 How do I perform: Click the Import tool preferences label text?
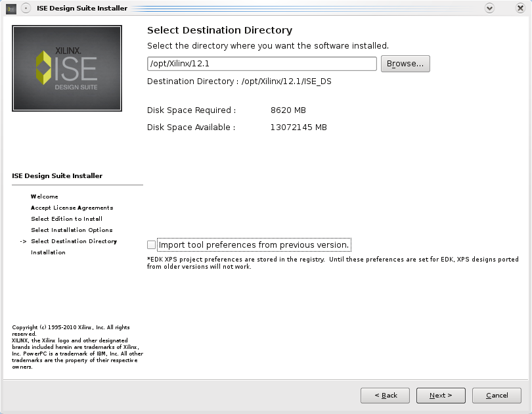click(254, 244)
